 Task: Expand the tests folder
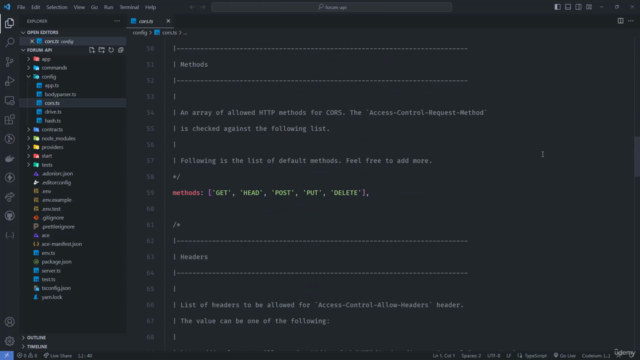pos(29,165)
